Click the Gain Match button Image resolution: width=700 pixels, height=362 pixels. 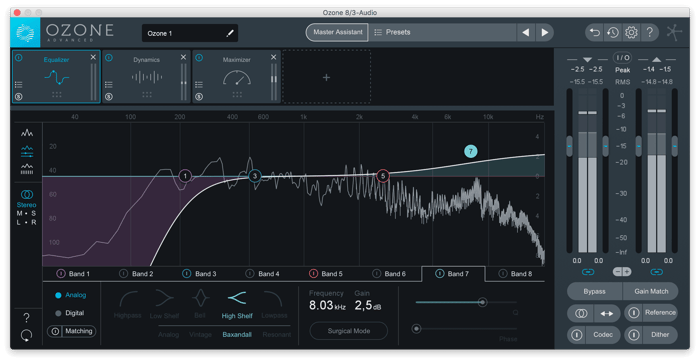click(x=651, y=291)
